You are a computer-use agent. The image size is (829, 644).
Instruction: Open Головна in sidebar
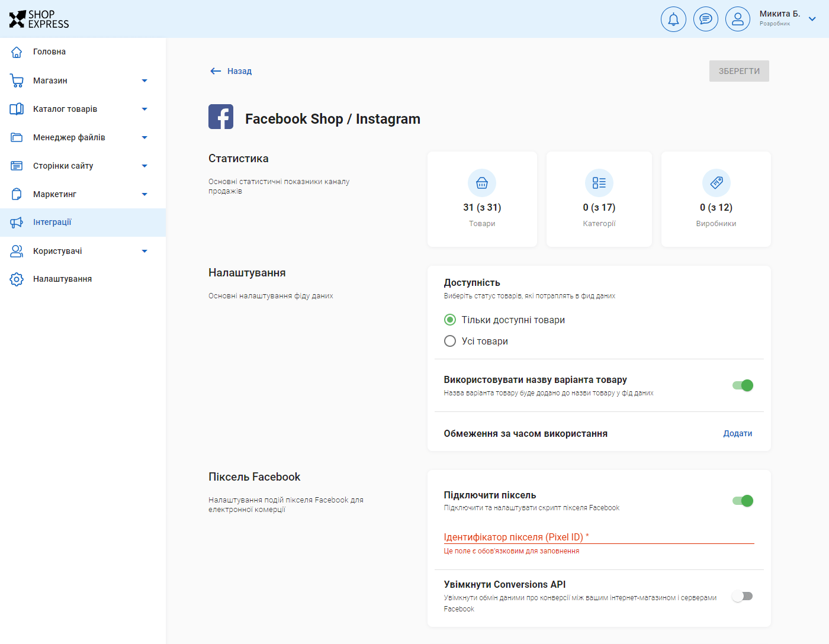83,52
